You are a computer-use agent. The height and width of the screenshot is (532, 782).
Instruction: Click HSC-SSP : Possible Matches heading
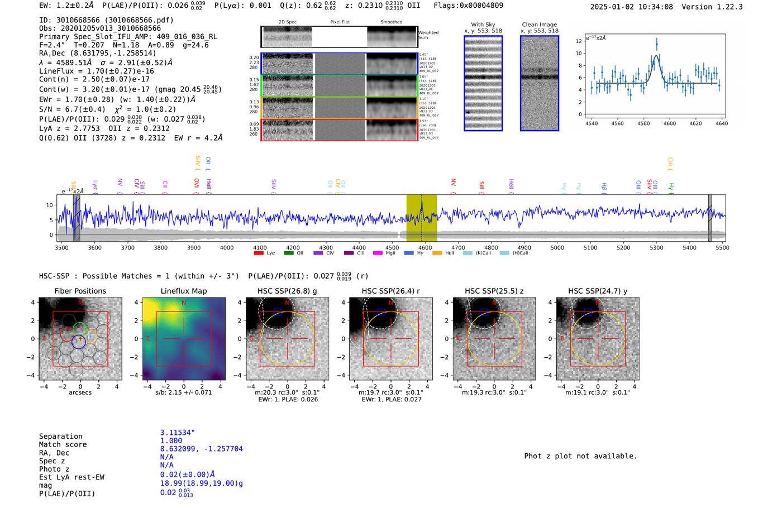pyautogui.click(x=139, y=276)
